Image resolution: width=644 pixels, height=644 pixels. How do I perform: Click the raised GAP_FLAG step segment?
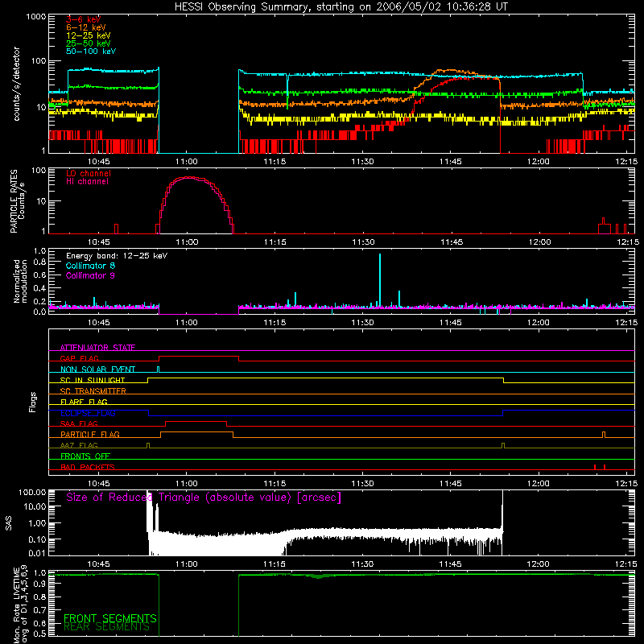pyautogui.click(x=199, y=356)
